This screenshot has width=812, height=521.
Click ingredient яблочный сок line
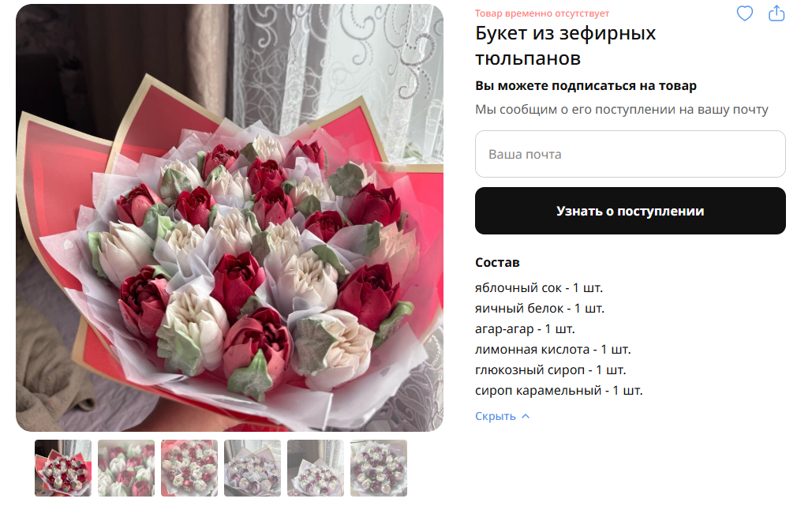(539, 288)
